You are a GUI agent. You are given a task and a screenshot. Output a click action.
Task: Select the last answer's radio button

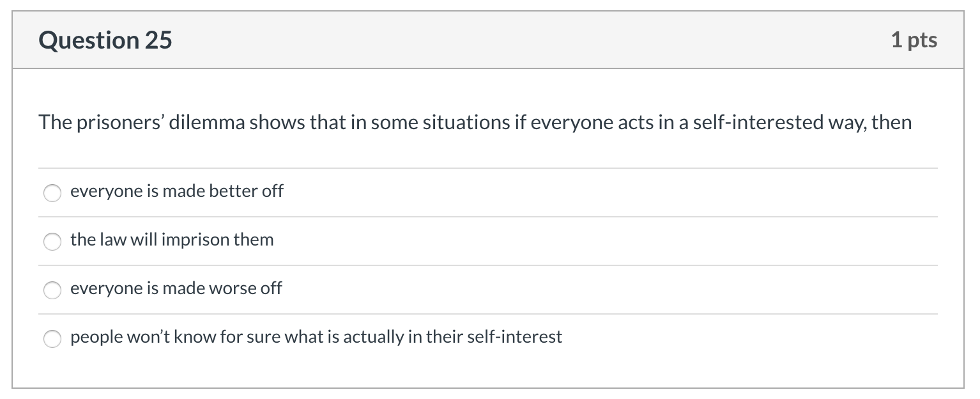pos(52,339)
